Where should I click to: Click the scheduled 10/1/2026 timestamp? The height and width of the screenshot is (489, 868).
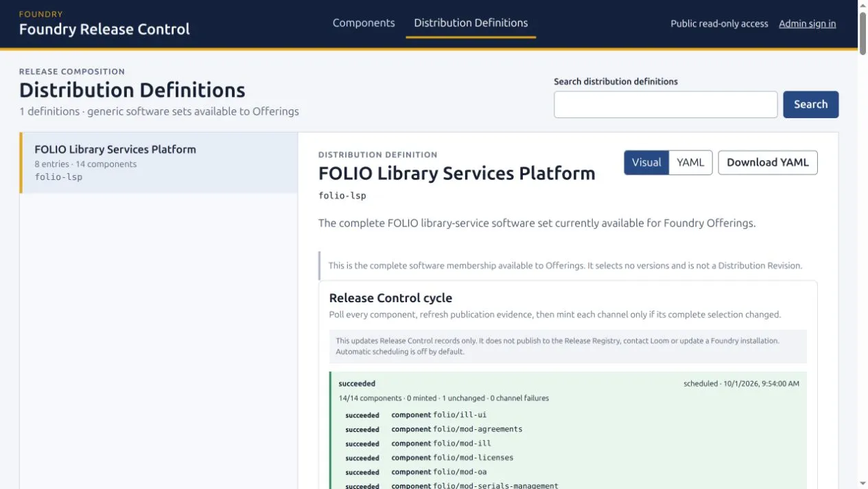coord(741,383)
